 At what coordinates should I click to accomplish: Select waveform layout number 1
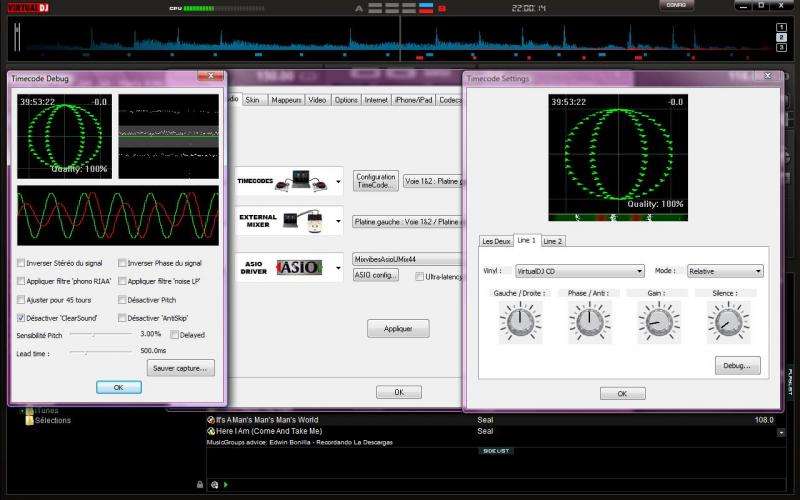coord(781,28)
